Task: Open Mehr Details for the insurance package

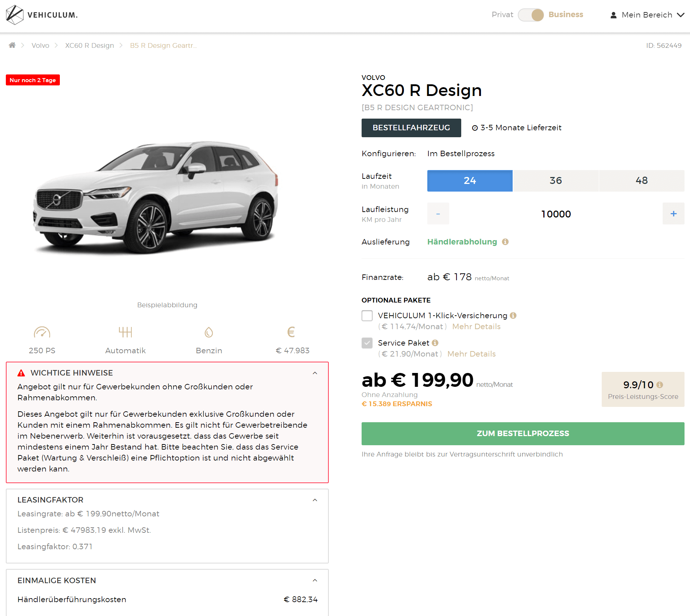Action: click(476, 327)
